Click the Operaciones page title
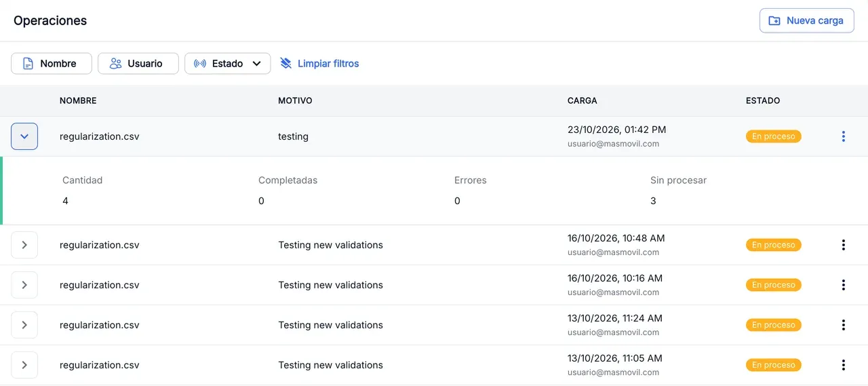This screenshot has width=868, height=386. point(50,20)
